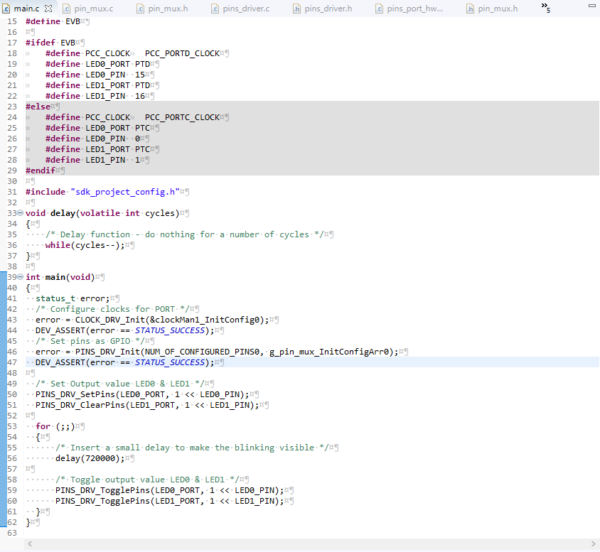This screenshot has height=552, width=600.
Task: Close the main.c editor tab
Action: [x=48, y=8]
